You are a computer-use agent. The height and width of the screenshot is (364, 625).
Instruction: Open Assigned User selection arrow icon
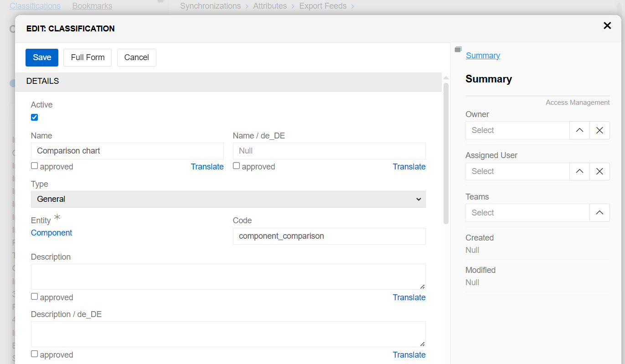pos(579,172)
